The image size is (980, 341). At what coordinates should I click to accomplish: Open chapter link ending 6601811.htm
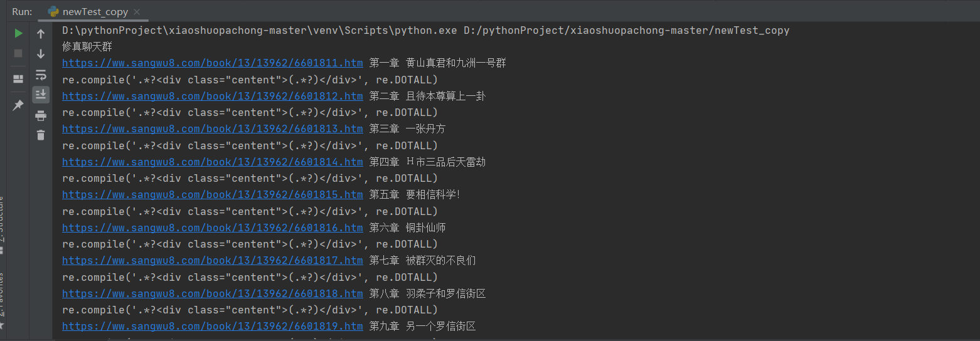[x=212, y=63]
